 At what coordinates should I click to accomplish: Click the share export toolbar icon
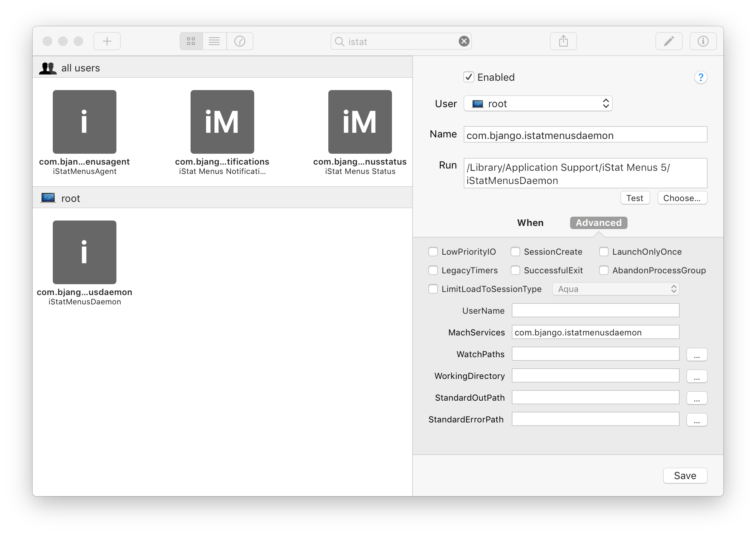click(x=563, y=41)
